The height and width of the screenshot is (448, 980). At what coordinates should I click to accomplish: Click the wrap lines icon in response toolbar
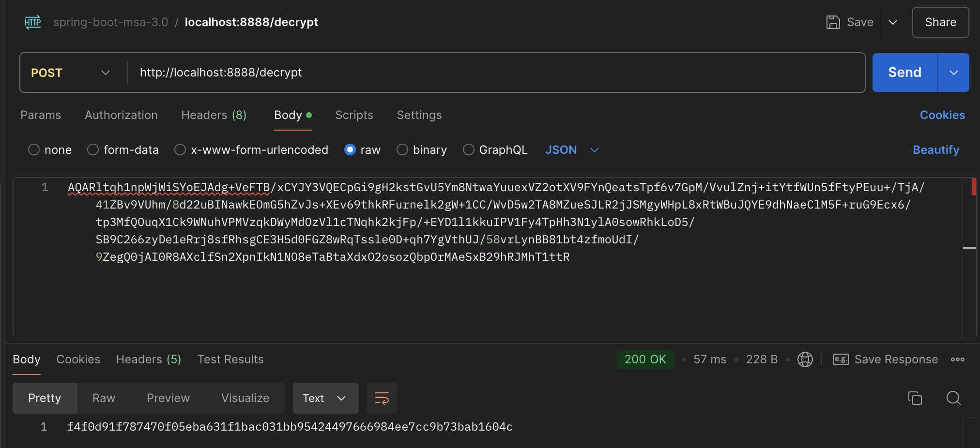point(382,398)
